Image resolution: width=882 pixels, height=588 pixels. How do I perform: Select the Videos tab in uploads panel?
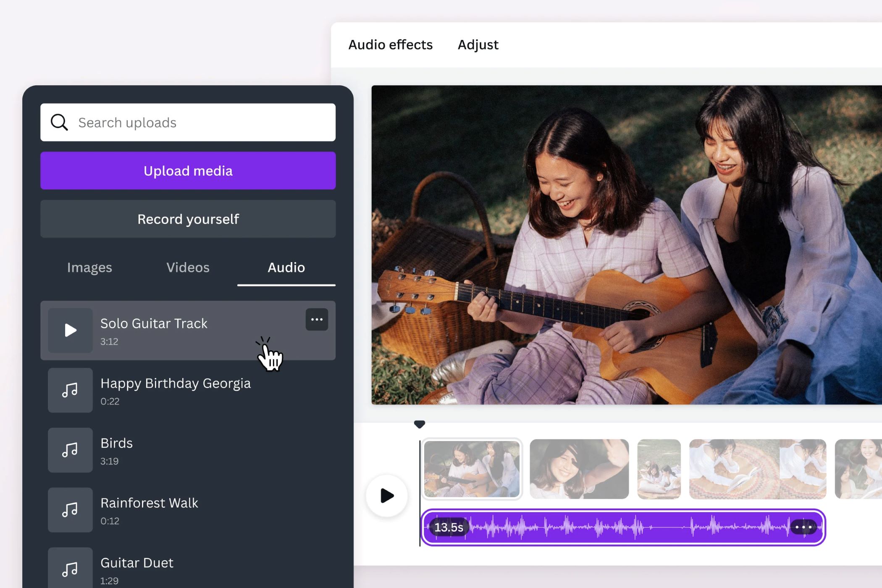tap(188, 268)
